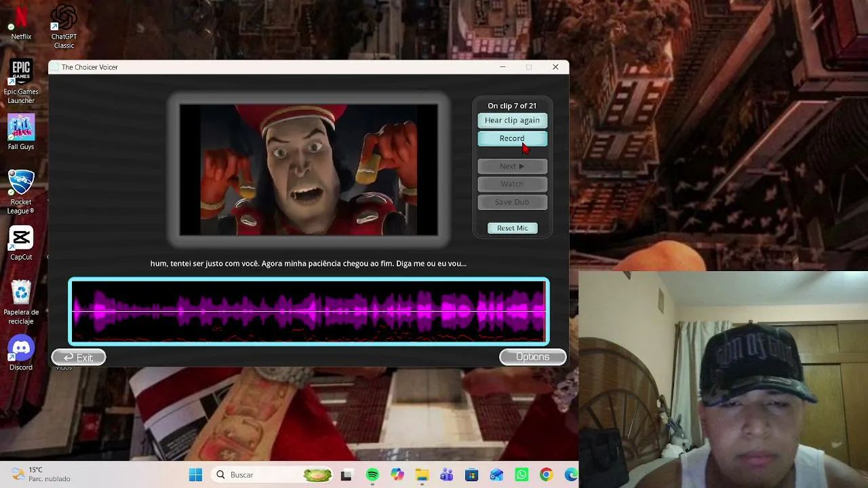This screenshot has height=488, width=868.
Task: Select the CapCut desktop icon
Action: tap(21, 243)
